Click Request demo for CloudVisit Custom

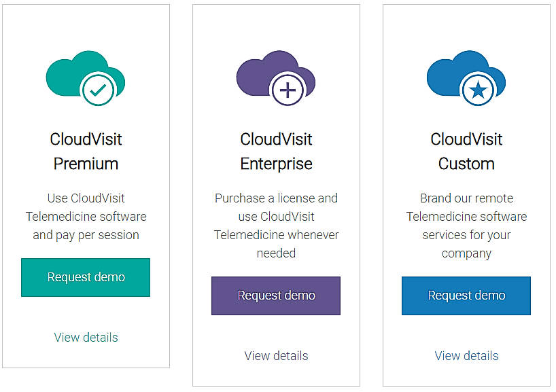click(x=466, y=296)
